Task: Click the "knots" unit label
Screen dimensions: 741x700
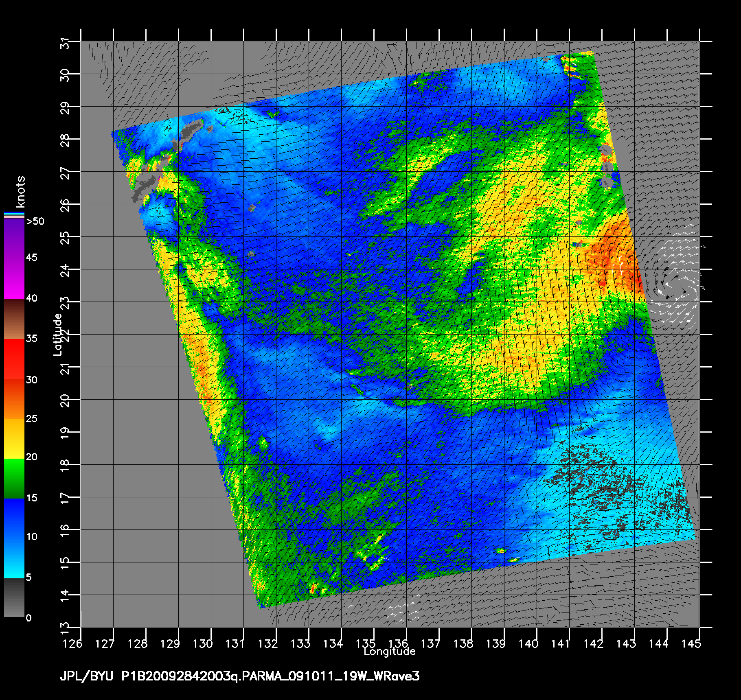Action: pos(20,192)
